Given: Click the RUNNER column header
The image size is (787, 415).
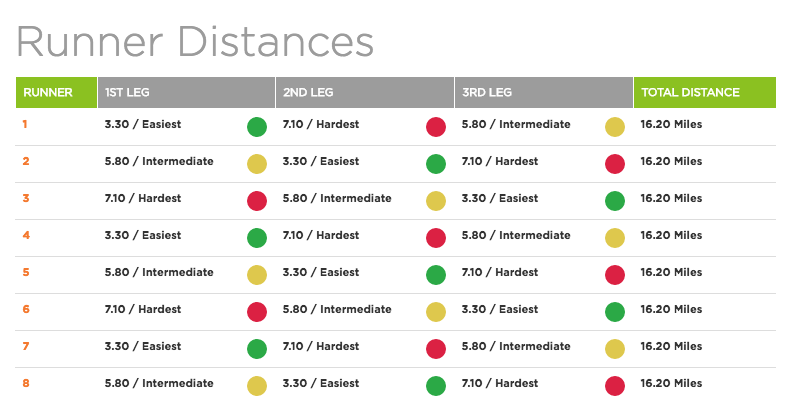Looking at the screenshot, I should [x=47, y=92].
